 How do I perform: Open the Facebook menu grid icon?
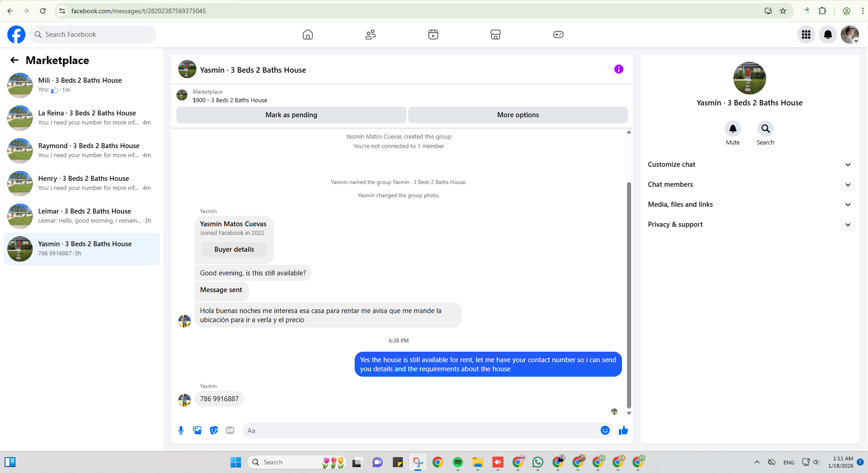806,35
